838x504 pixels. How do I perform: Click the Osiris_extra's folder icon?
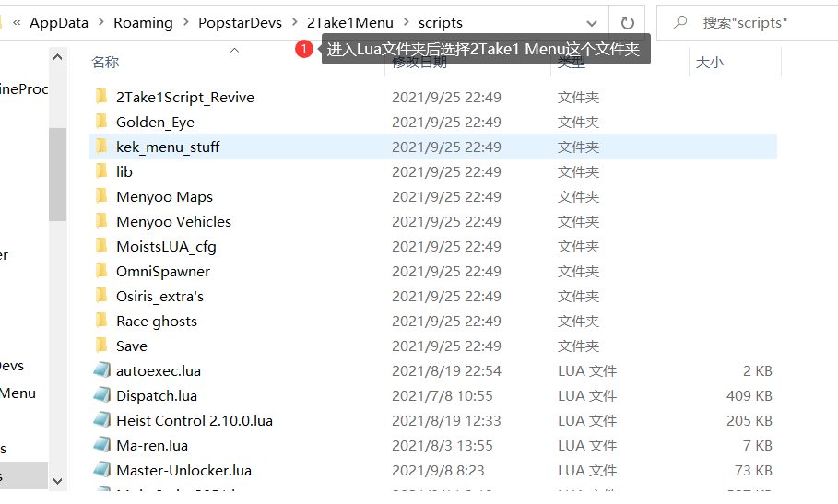pos(101,296)
